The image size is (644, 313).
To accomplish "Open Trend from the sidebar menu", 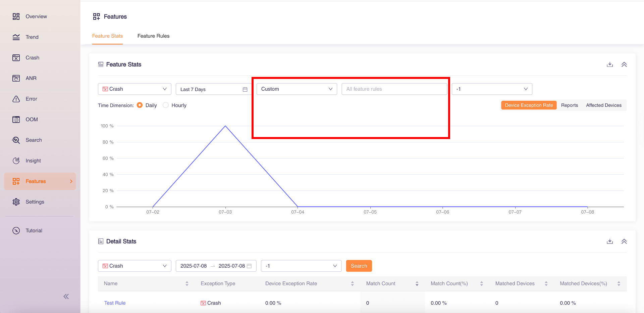I will click(32, 37).
